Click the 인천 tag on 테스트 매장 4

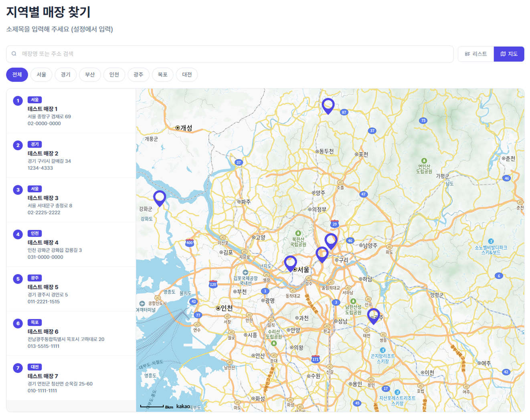point(35,233)
